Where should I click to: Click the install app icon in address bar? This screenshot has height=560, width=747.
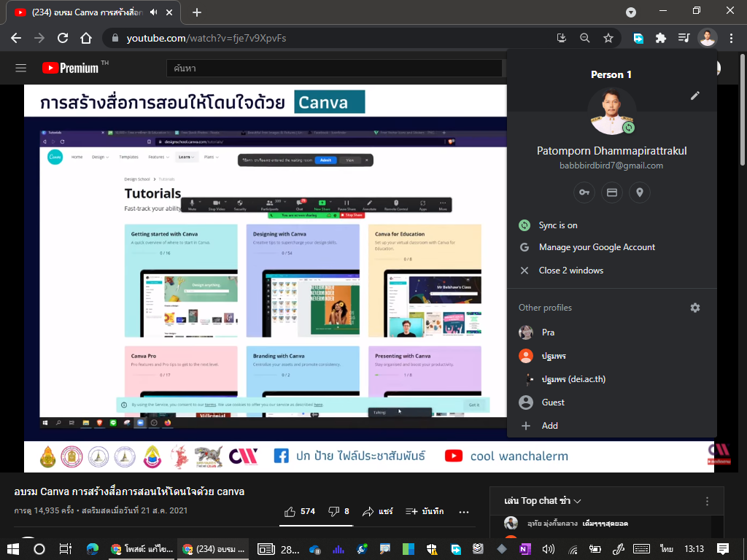click(561, 38)
